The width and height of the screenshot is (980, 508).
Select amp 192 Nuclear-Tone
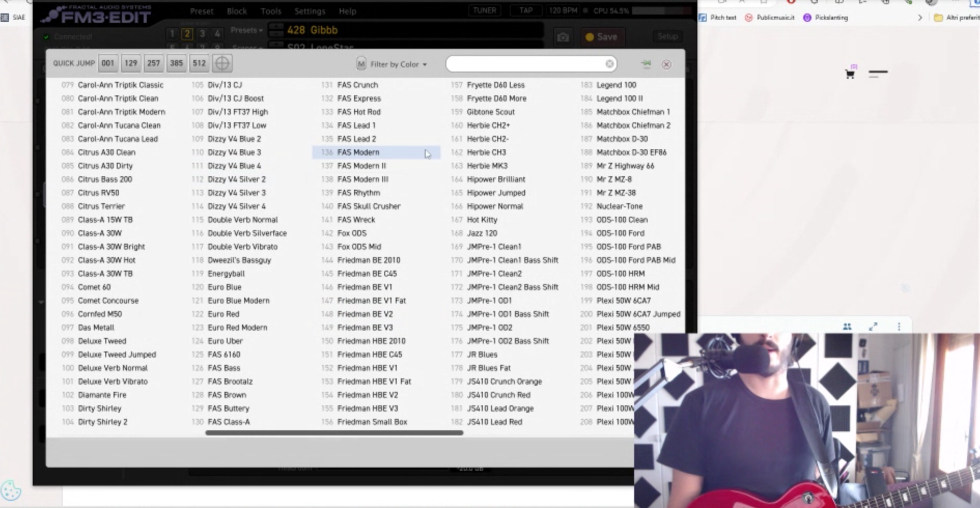click(x=611, y=206)
